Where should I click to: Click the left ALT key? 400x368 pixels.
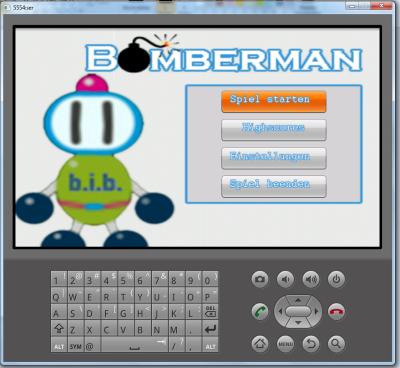(59, 346)
